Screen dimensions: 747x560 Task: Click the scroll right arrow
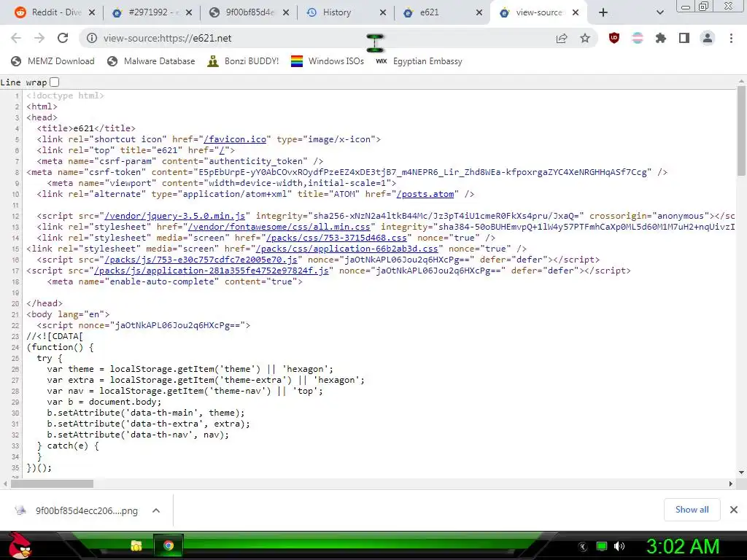731,483
